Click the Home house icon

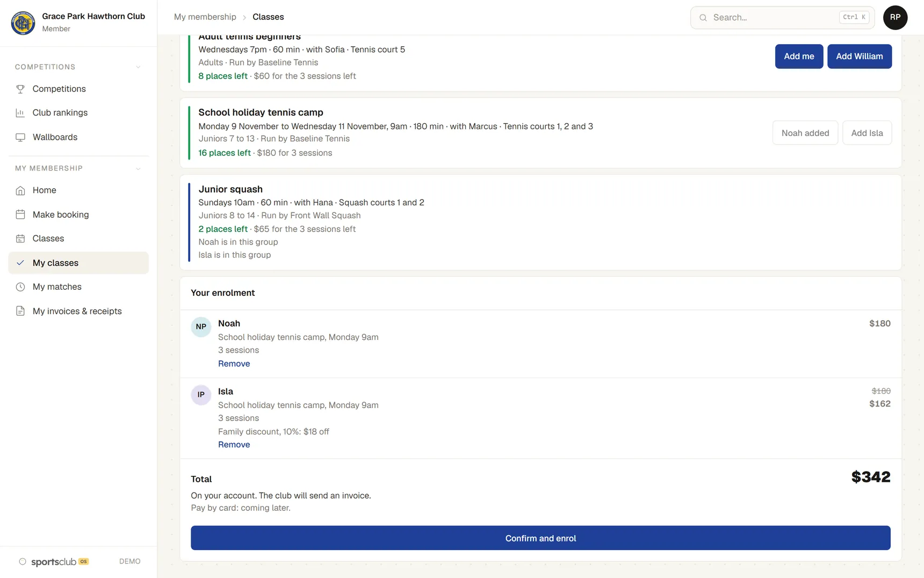20,190
